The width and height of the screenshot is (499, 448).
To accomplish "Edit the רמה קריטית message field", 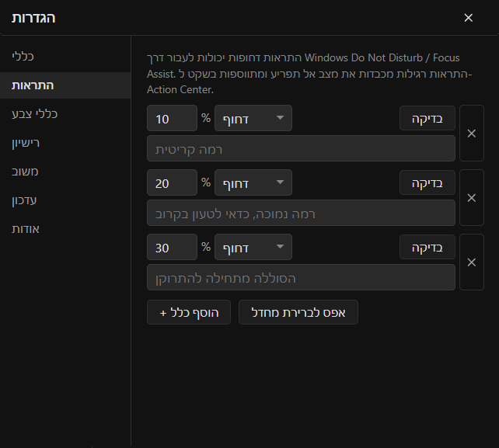I will (x=301, y=148).
